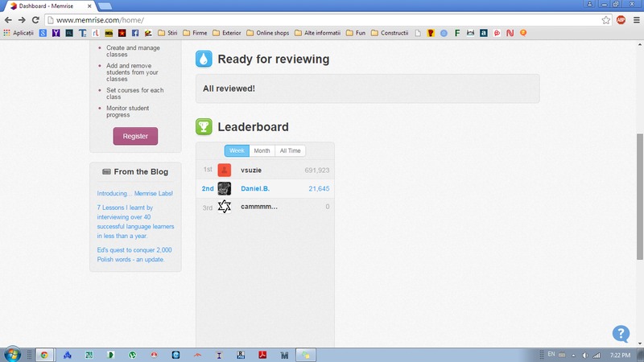Click the purple Register button
644x362 pixels.
coord(135,136)
